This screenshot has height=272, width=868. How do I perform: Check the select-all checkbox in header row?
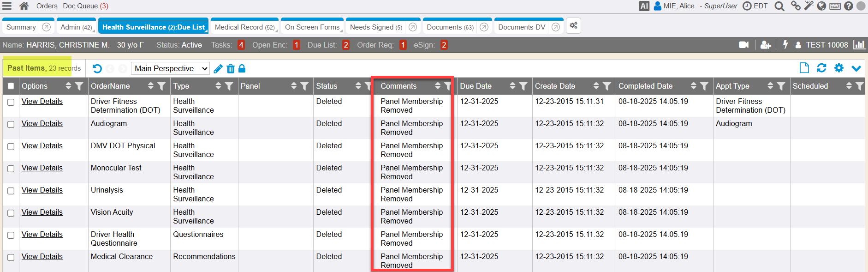pos(11,86)
